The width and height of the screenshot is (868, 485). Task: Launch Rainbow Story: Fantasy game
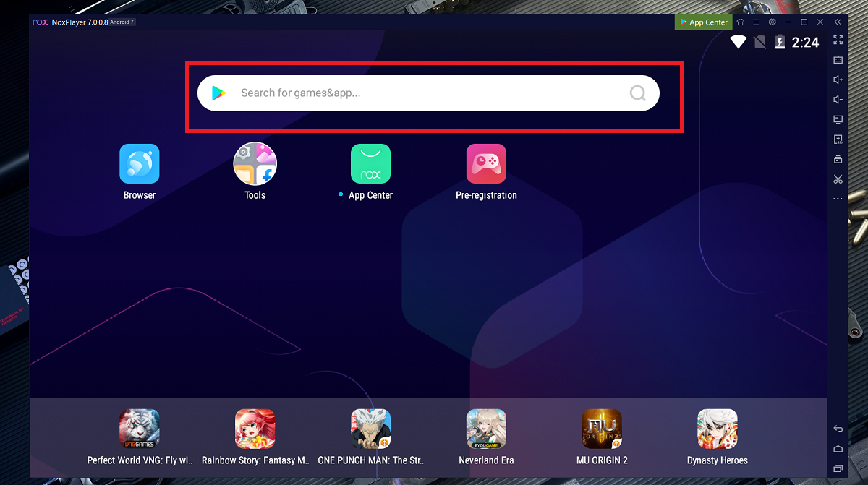[x=255, y=429]
